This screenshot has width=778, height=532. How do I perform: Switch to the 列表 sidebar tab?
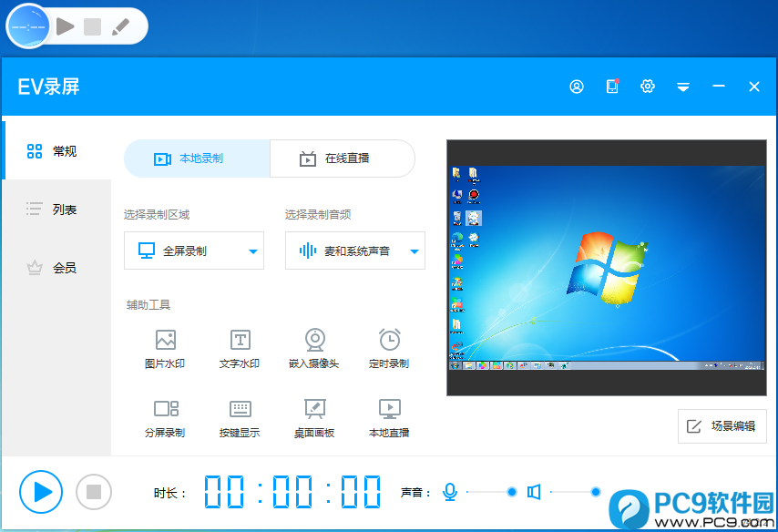coord(57,210)
